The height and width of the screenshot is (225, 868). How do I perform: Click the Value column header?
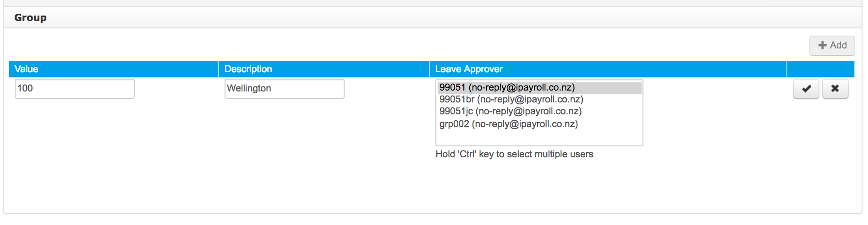coord(114,69)
